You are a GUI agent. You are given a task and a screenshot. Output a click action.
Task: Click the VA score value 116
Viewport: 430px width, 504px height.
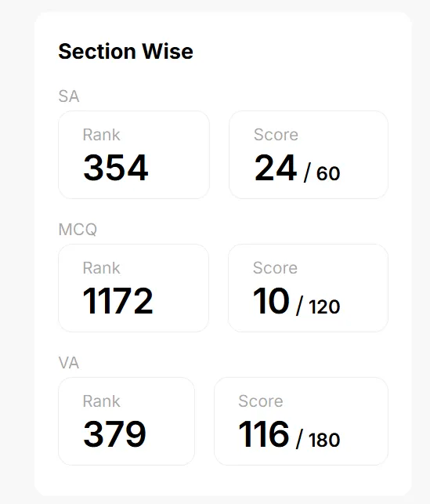point(264,434)
